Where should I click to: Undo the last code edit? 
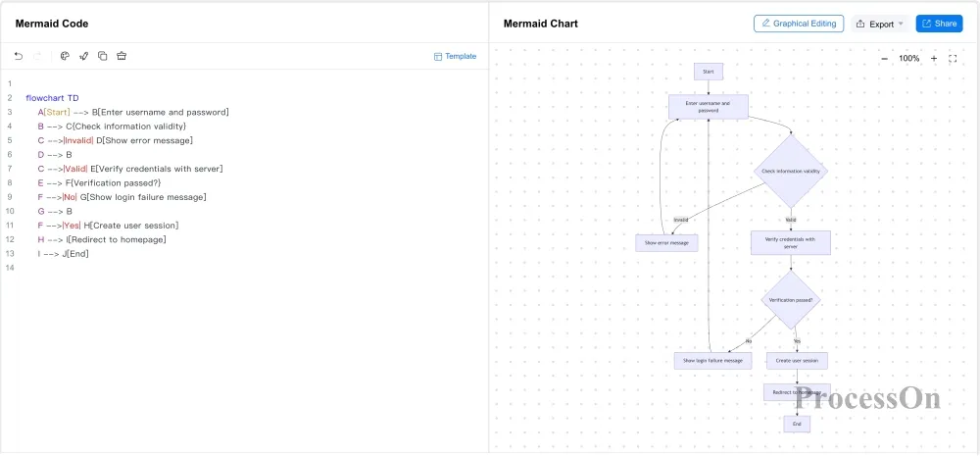click(19, 56)
